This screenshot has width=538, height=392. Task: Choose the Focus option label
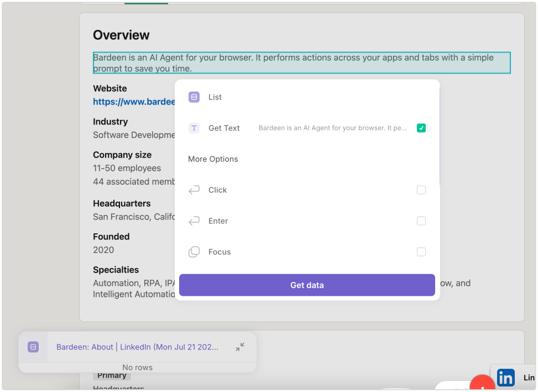[x=220, y=252]
